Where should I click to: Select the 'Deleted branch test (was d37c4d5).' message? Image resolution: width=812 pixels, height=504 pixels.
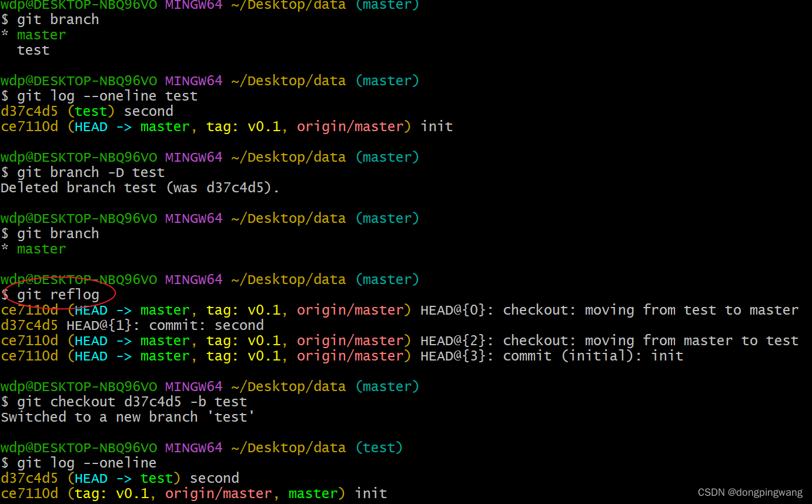140,188
